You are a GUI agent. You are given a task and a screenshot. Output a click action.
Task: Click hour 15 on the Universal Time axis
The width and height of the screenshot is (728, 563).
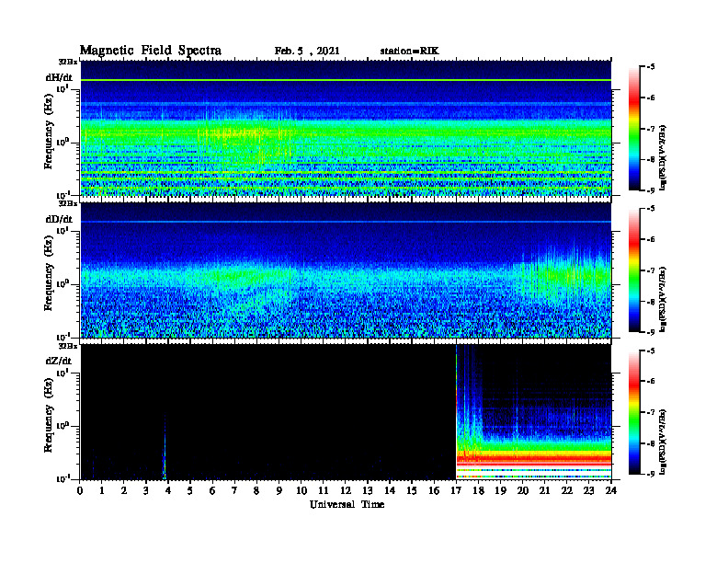tap(412, 491)
